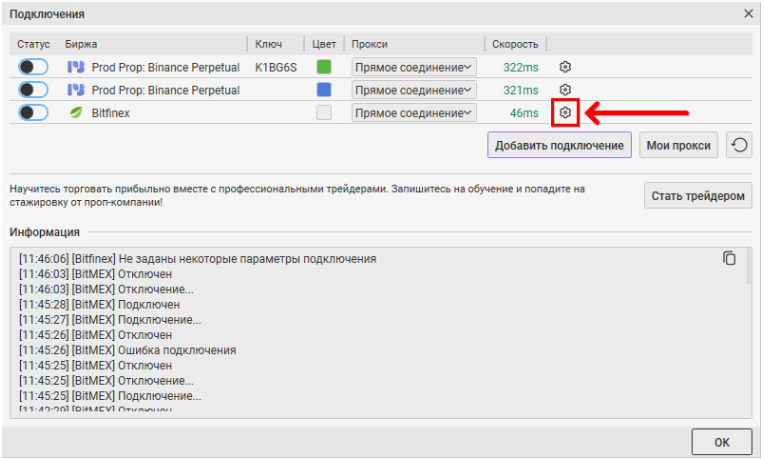This screenshot has width=764, height=460.
Task: Open Мои прокси
Action: [679, 146]
